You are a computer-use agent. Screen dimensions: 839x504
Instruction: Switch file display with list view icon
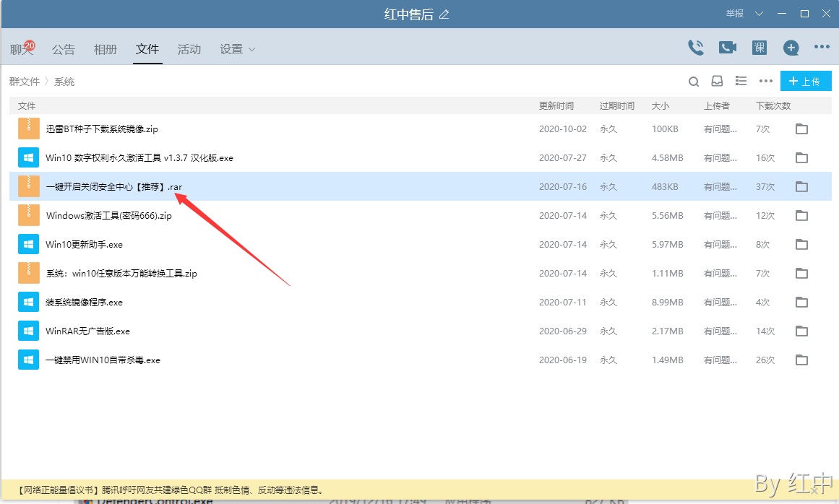coord(741,82)
